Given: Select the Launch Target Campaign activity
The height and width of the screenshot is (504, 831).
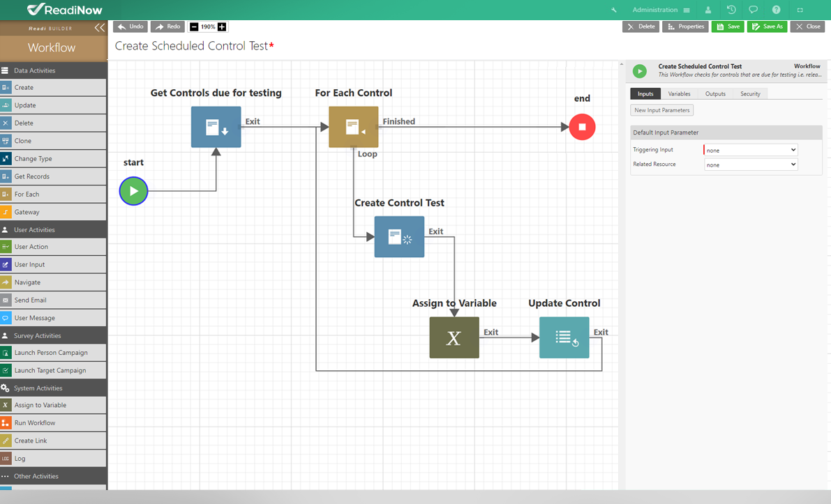Looking at the screenshot, I should (53, 371).
